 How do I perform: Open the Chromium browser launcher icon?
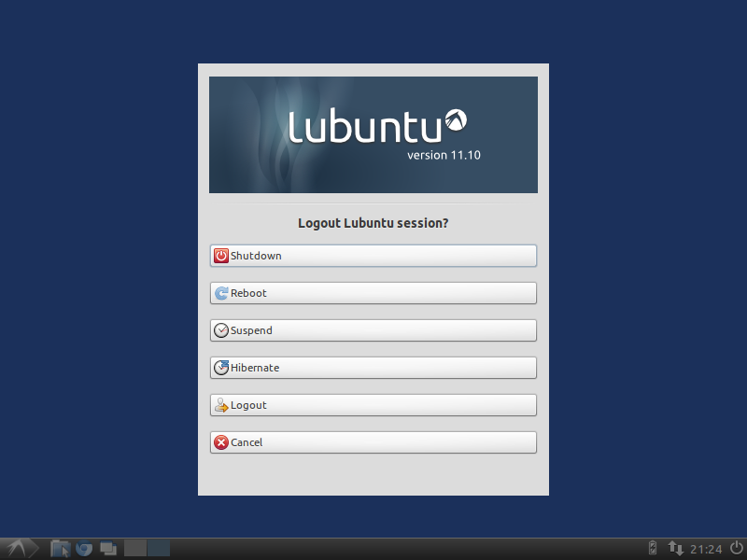(x=84, y=549)
